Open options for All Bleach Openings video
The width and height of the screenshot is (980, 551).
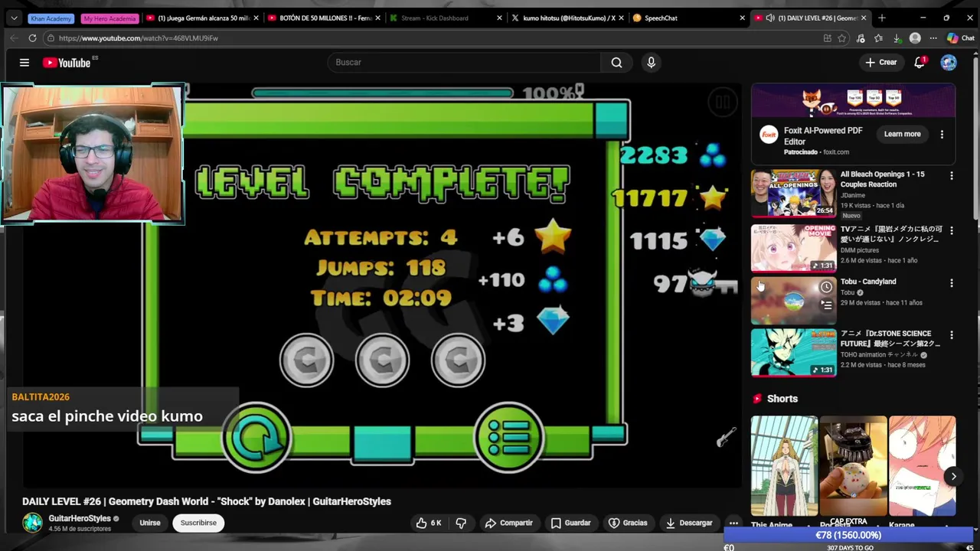[952, 176]
